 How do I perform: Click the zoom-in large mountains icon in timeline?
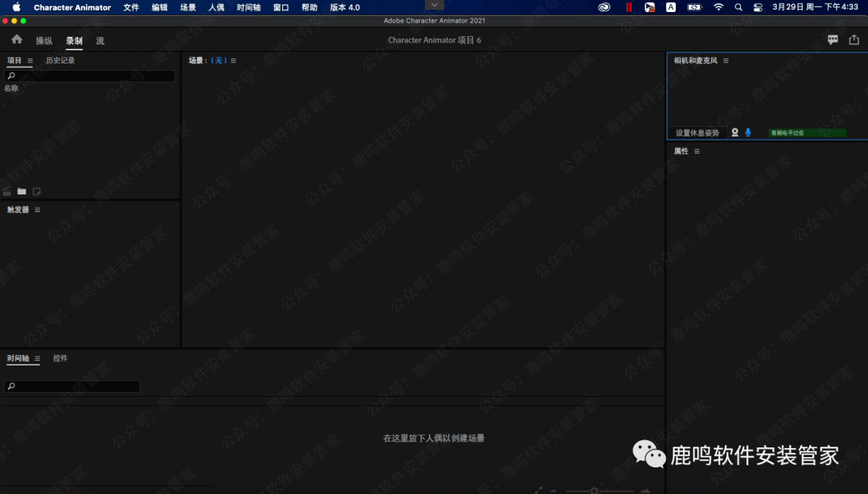(x=645, y=491)
